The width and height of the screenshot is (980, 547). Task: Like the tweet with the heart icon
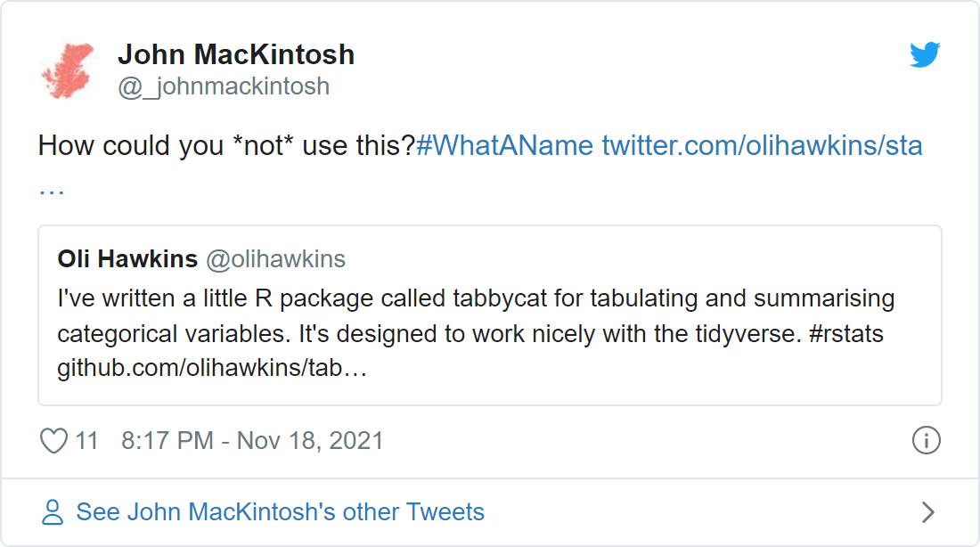(x=53, y=441)
